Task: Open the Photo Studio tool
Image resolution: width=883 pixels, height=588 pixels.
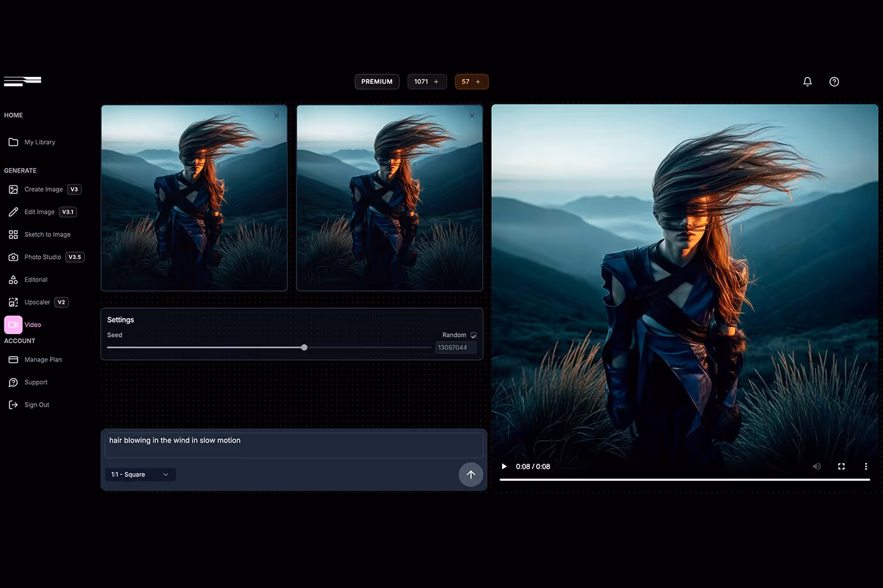Action: point(42,257)
